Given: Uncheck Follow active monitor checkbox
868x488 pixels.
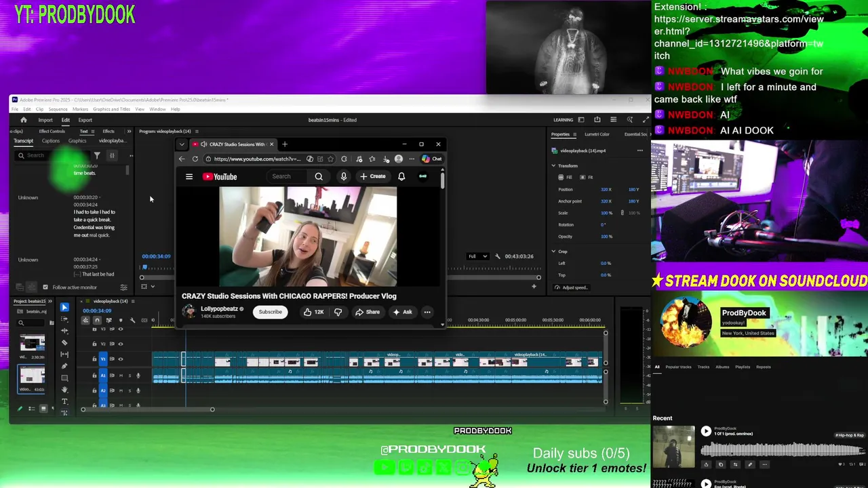Looking at the screenshot, I should [45, 287].
